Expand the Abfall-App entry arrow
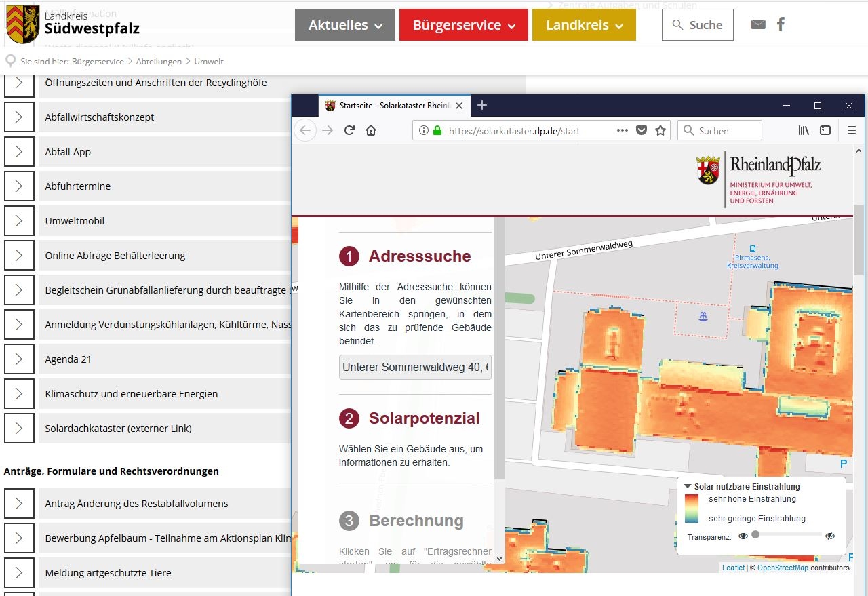This screenshot has height=596, width=868. point(19,152)
